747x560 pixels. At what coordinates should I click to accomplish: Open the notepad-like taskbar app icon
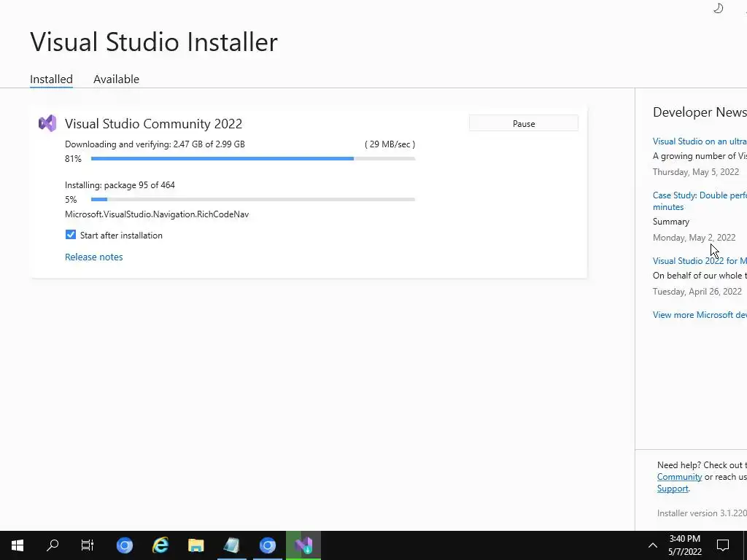click(x=231, y=545)
